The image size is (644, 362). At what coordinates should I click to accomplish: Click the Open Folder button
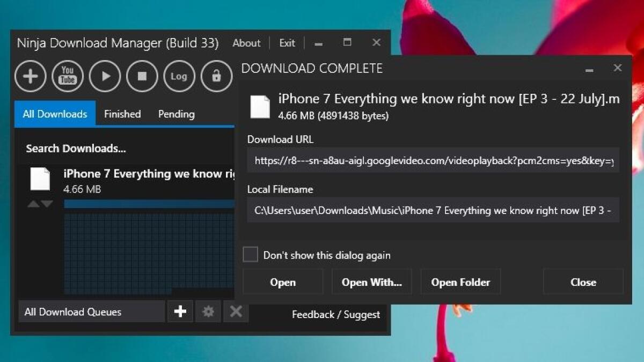pos(460,282)
